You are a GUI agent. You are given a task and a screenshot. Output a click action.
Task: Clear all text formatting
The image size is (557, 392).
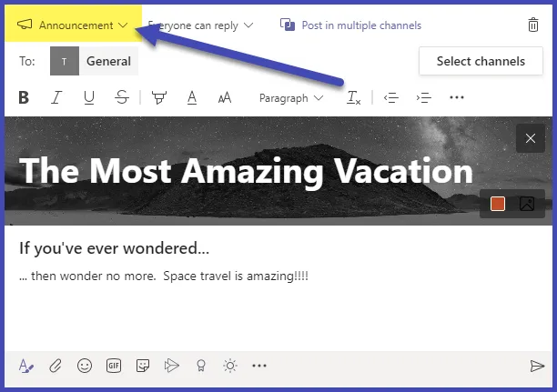pyautogui.click(x=353, y=97)
